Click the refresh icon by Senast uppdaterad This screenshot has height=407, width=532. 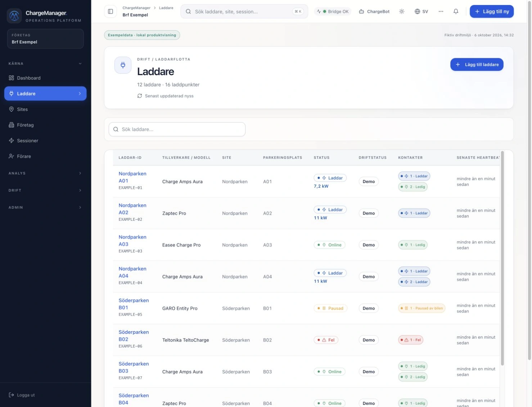pos(140,96)
